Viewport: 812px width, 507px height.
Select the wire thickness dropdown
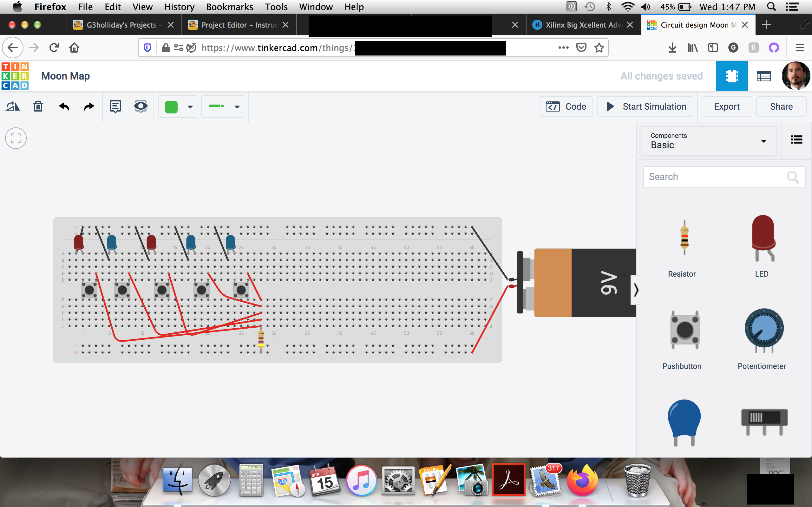(x=223, y=106)
